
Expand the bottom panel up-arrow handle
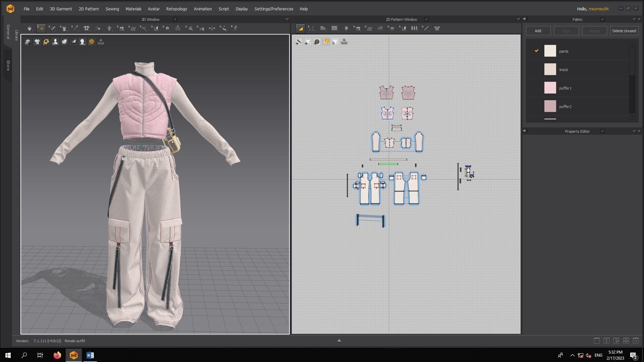coord(339,341)
